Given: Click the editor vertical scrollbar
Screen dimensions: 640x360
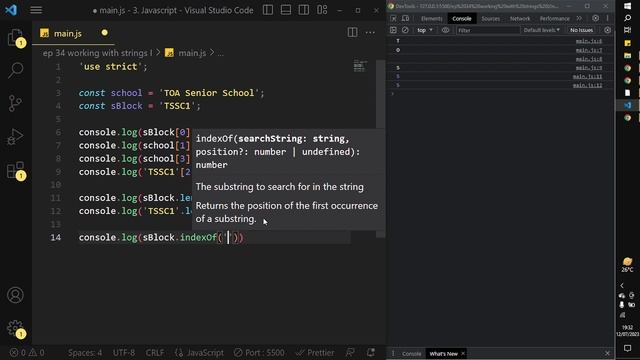Looking at the screenshot, I should (380, 94).
